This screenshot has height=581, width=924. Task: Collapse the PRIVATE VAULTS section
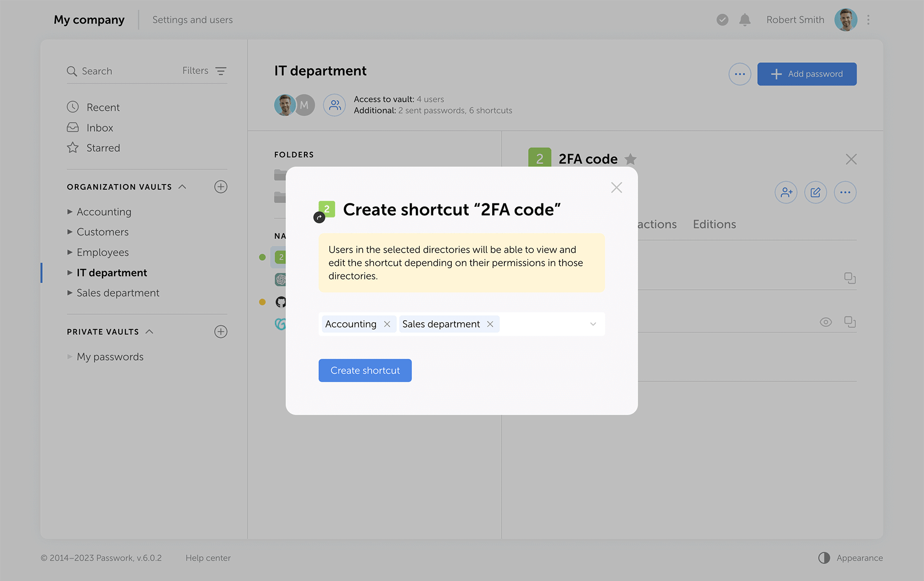pyautogui.click(x=148, y=331)
